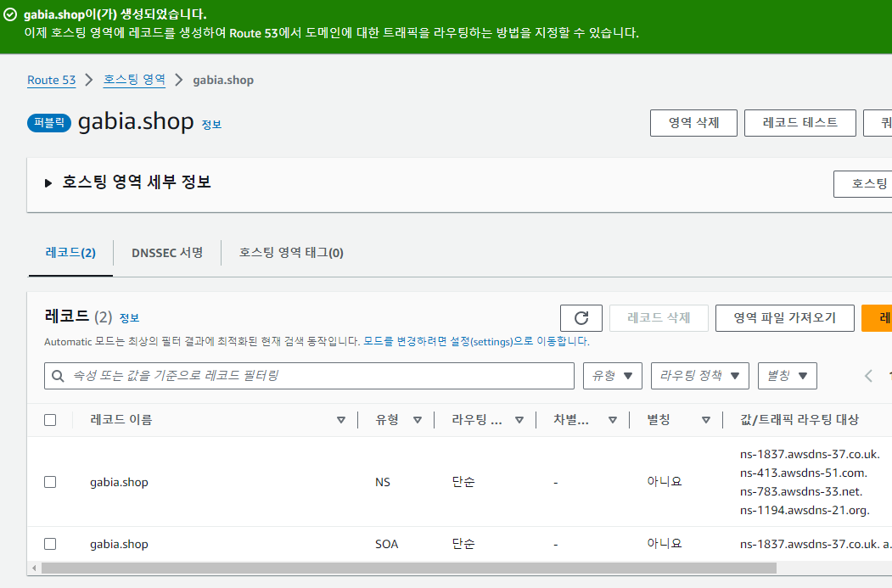Click the NS type cell

tap(383, 482)
